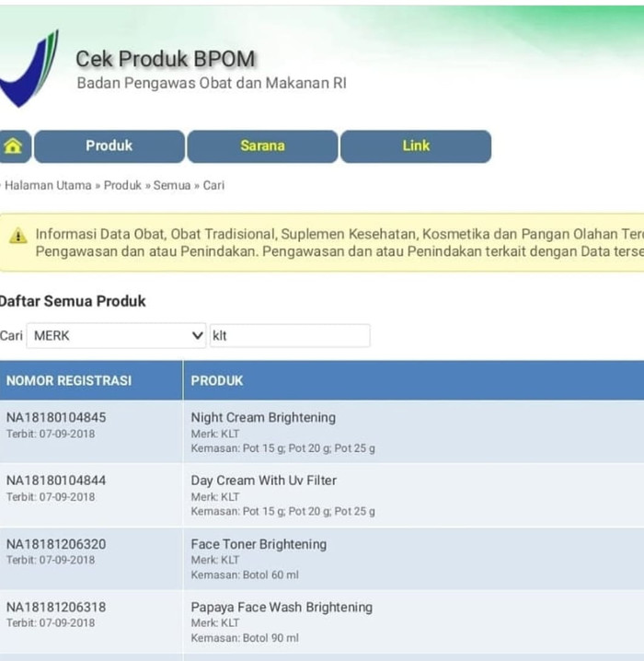Select registration number NA18180104845
Screen dimensions: 644x661
pyautogui.click(x=56, y=417)
